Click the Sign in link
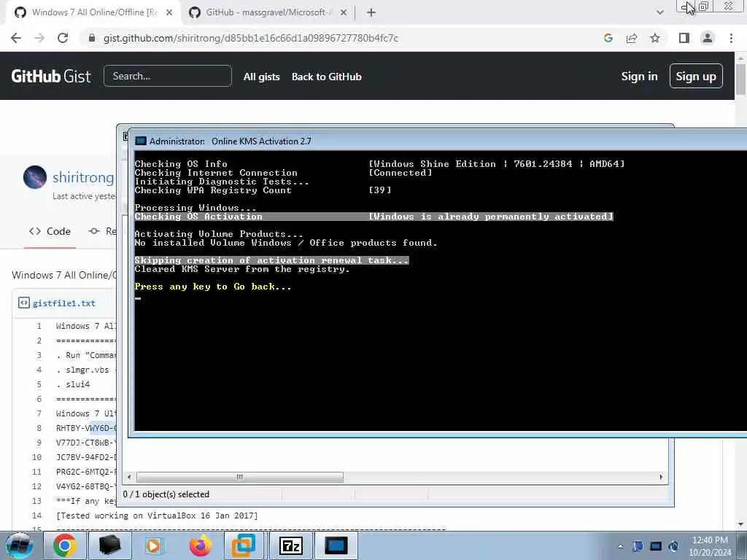The height and width of the screenshot is (560, 747). tap(639, 76)
